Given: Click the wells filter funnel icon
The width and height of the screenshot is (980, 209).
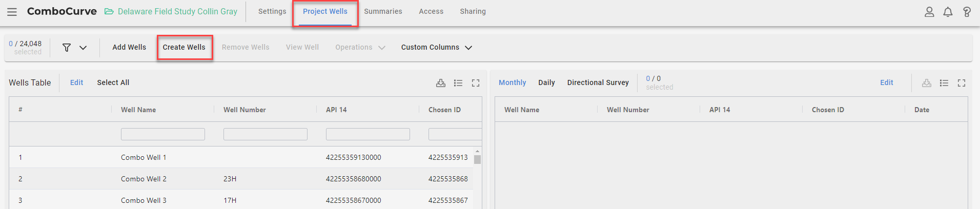Looking at the screenshot, I should tap(67, 48).
